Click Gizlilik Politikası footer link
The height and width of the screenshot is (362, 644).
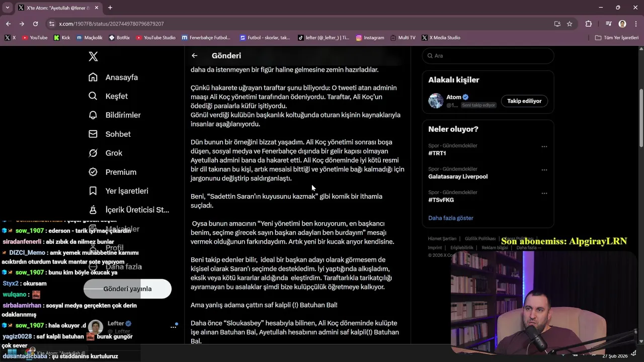tap(480, 239)
